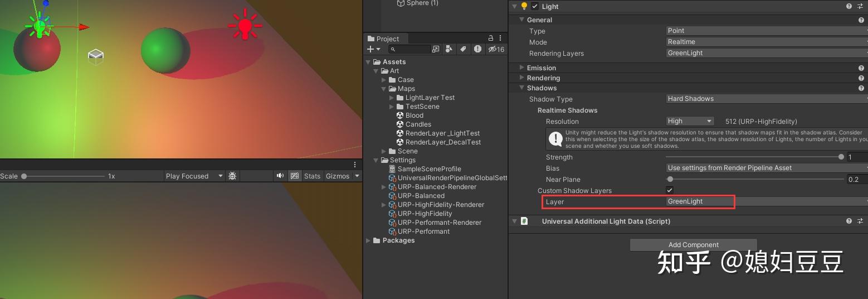Expand the Rendering section
This screenshot has width=868, height=299.
tap(522, 78)
